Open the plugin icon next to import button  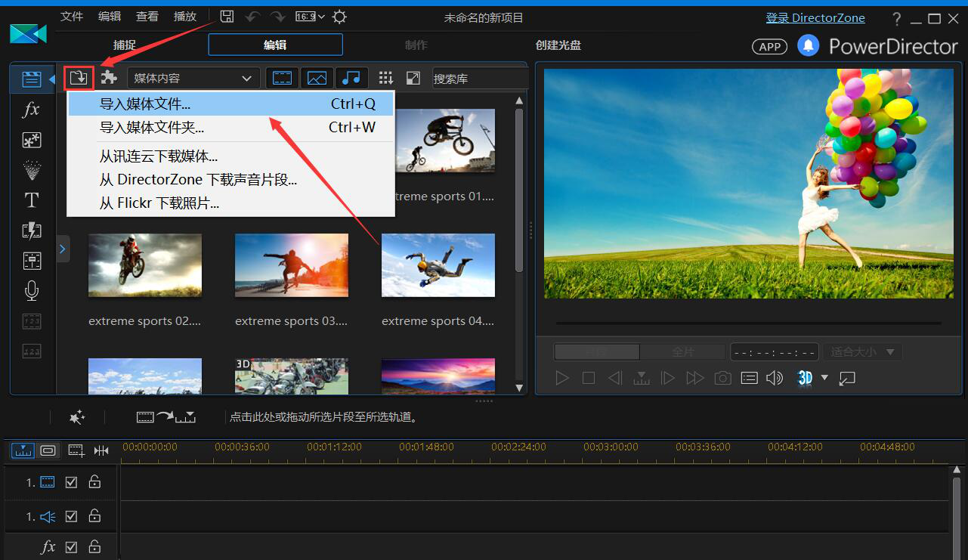(x=110, y=78)
